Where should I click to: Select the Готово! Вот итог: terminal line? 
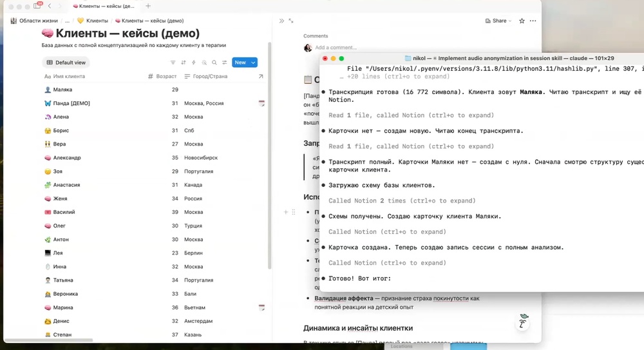point(359,278)
